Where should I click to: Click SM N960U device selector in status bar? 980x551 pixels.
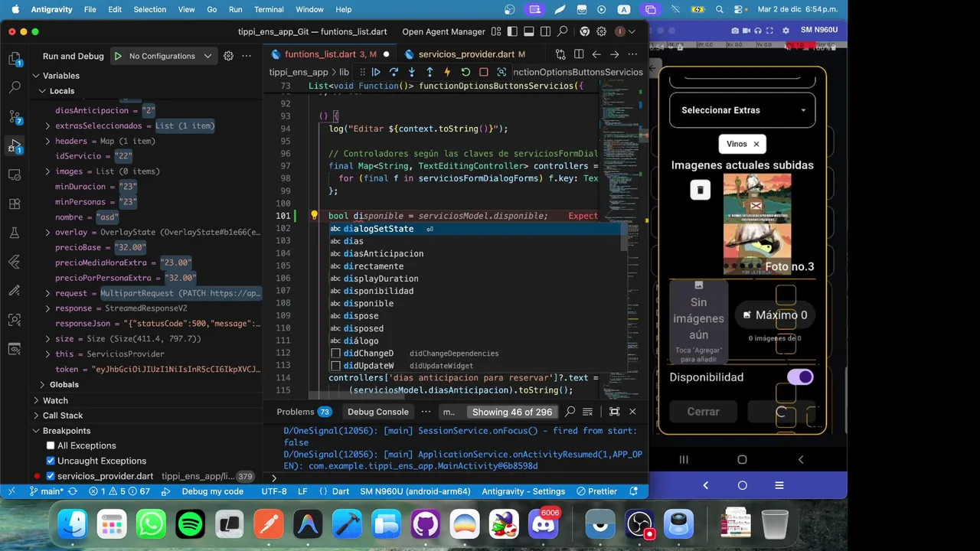tap(415, 491)
